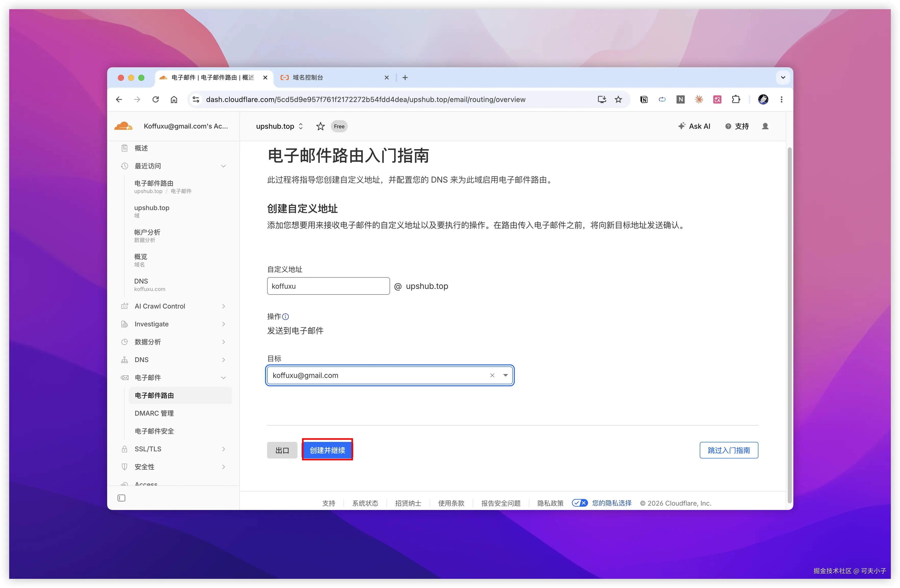Toggle the 您的隐私选择 privacy switch icon
900x588 pixels.
pyautogui.click(x=580, y=503)
